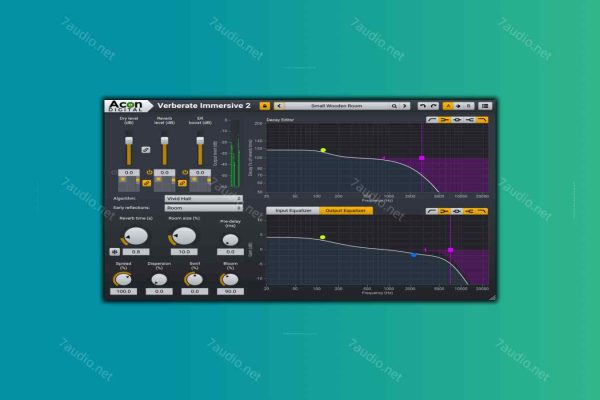Click the ER boost slider handle
The height and width of the screenshot is (400, 600).
point(200,140)
